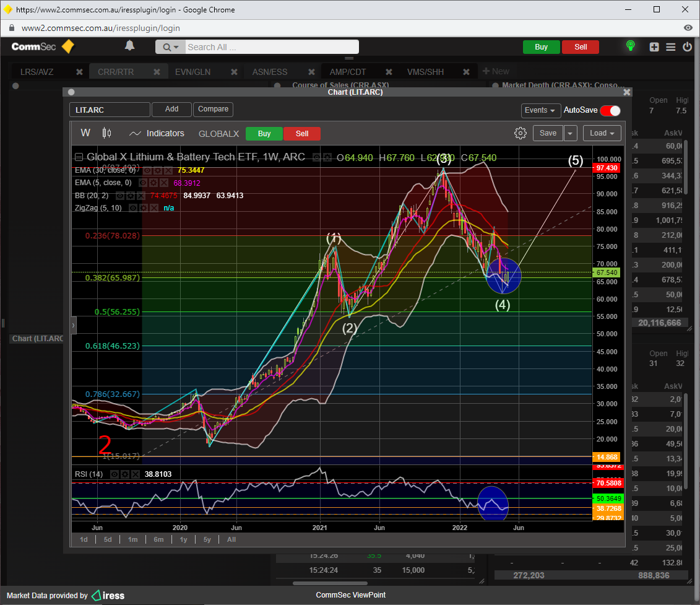
Task: Click the green lightbulb ideas icon
Action: pyautogui.click(x=630, y=46)
